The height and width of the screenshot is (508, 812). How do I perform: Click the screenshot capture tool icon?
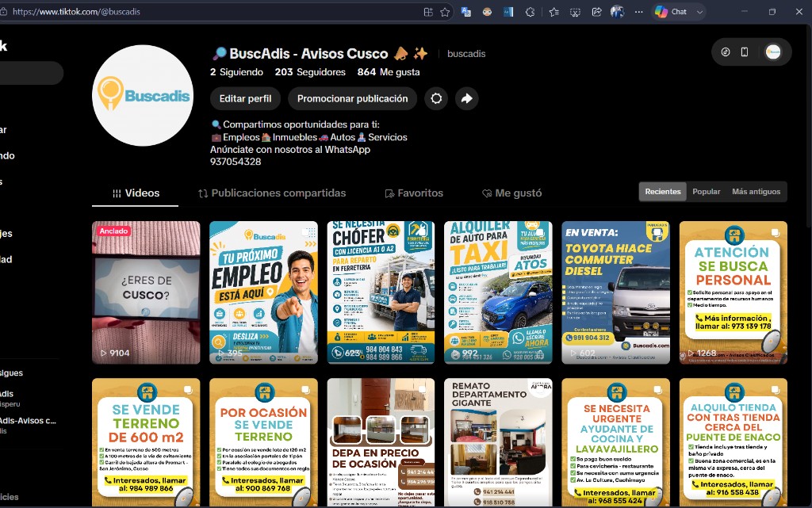pyautogui.click(x=575, y=12)
